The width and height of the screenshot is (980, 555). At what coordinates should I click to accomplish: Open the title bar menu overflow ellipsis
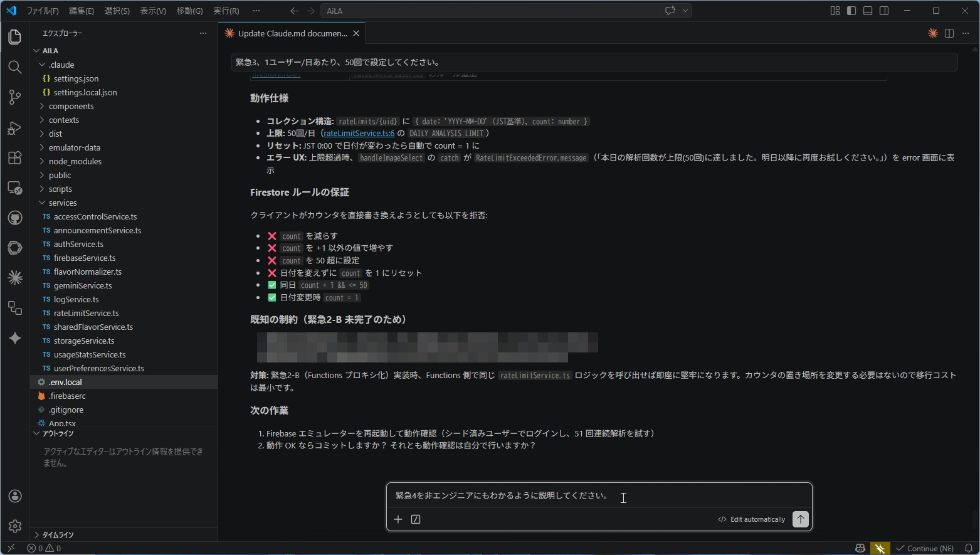(x=256, y=11)
